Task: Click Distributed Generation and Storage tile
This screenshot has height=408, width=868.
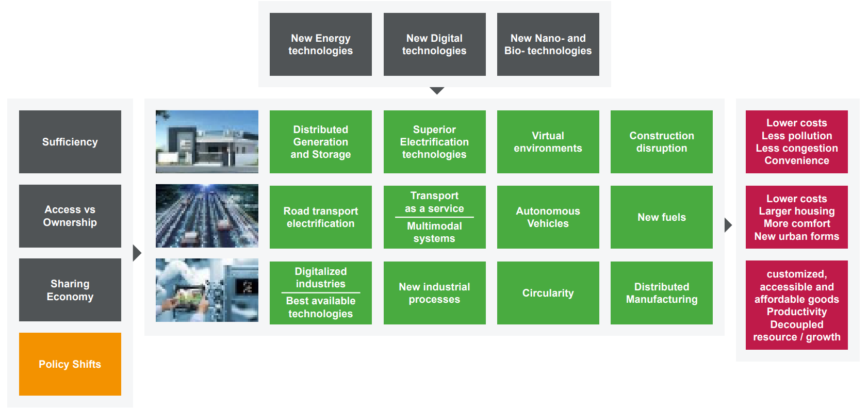Action: point(320,142)
